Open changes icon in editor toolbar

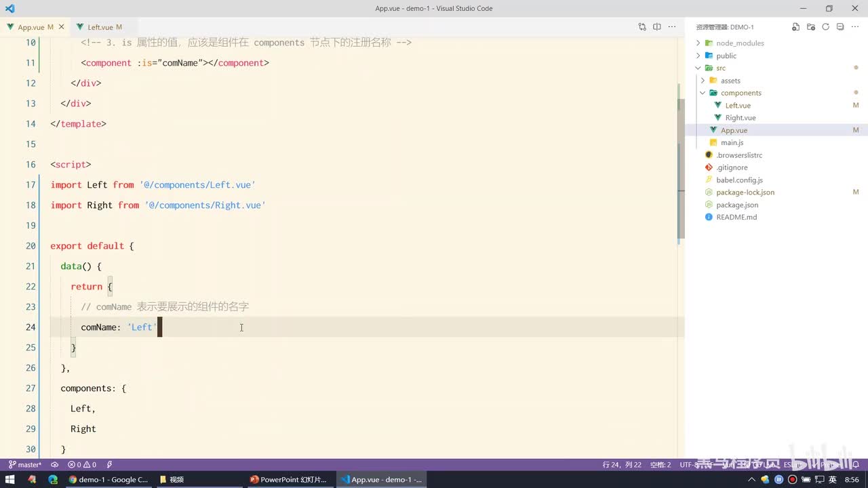[642, 27]
